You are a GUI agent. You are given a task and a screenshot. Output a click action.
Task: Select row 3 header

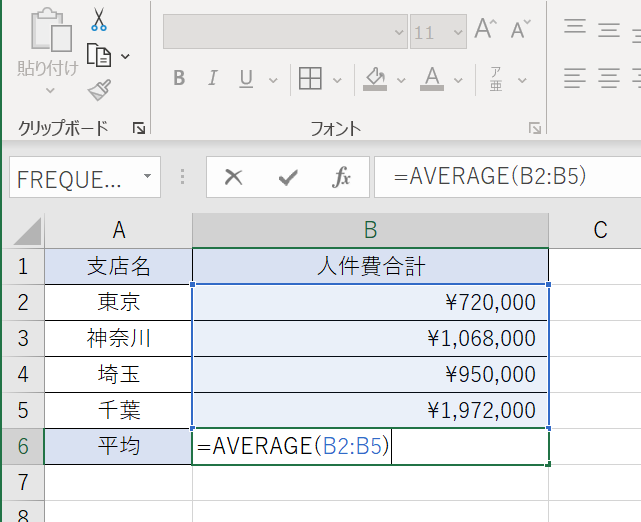tap(22, 338)
